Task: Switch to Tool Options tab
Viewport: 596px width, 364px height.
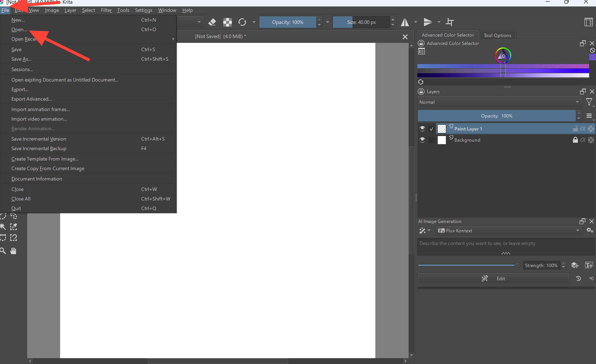Action: [x=497, y=35]
